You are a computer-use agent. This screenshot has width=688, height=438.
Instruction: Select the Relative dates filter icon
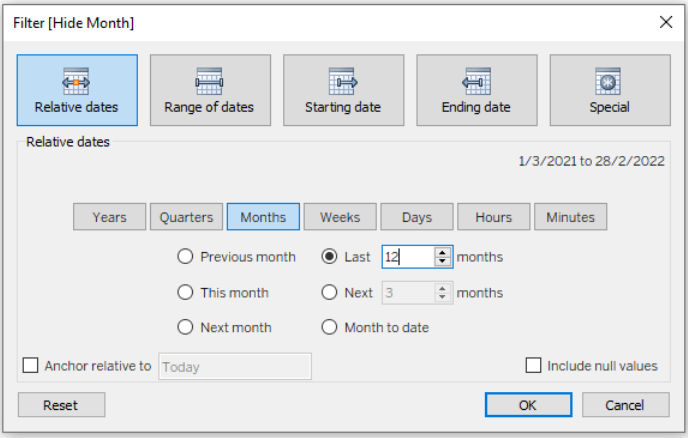[x=76, y=82]
